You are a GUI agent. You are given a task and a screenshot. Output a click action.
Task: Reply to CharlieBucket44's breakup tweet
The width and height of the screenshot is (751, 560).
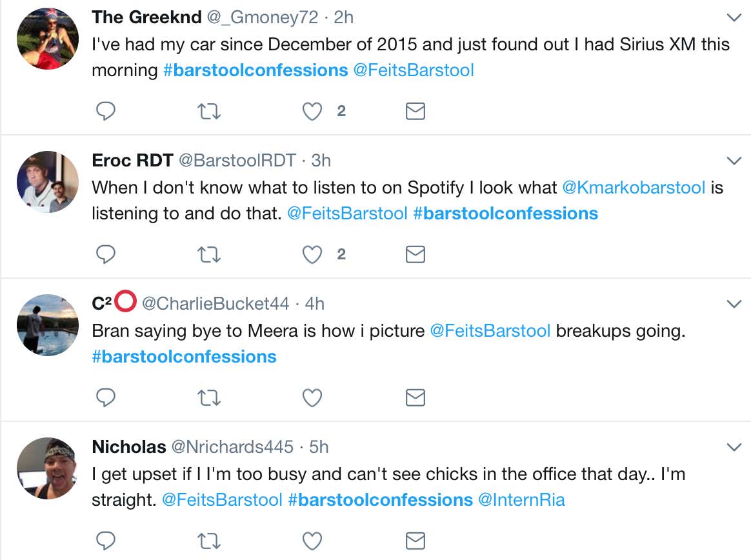(105, 397)
